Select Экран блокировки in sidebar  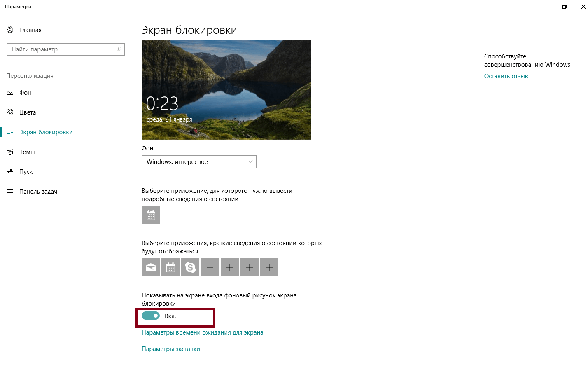click(x=46, y=132)
